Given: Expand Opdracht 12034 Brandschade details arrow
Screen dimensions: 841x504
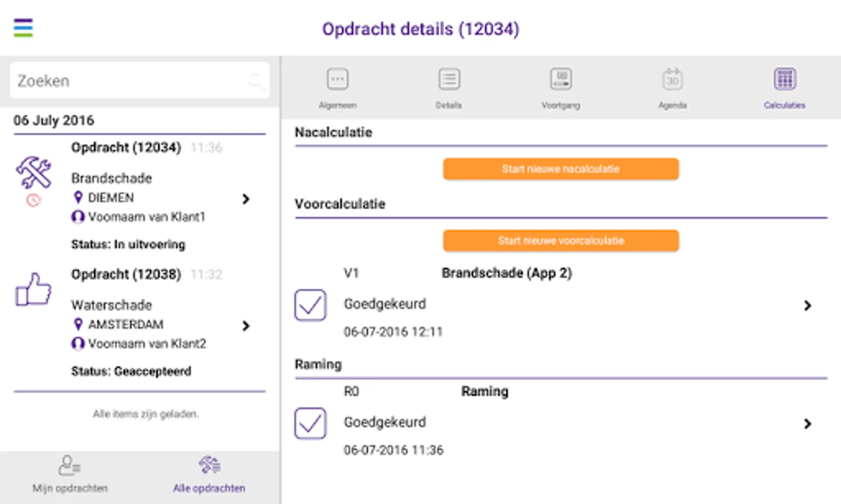Looking at the screenshot, I should 245,199.
